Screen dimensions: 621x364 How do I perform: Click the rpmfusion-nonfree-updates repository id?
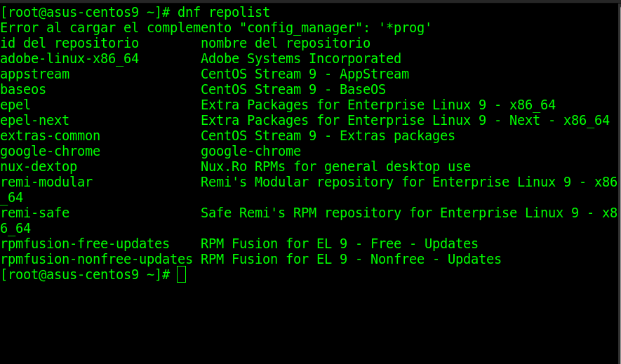point(96,259)
